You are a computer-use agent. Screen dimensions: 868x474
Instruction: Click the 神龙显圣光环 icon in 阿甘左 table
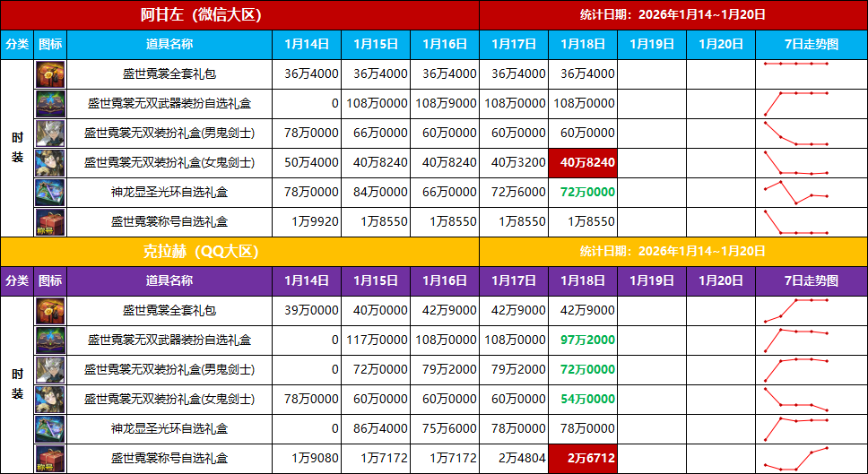tap(50, 193)
